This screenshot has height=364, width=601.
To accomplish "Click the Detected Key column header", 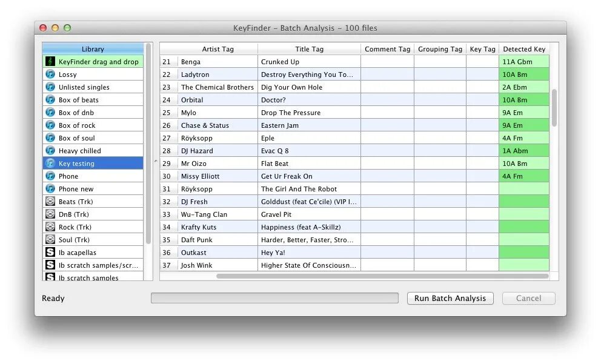I will (524, 48).
